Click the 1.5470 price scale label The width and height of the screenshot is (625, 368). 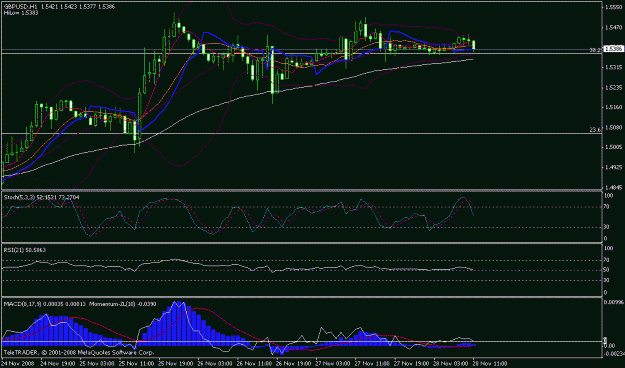tap(613, 28)
